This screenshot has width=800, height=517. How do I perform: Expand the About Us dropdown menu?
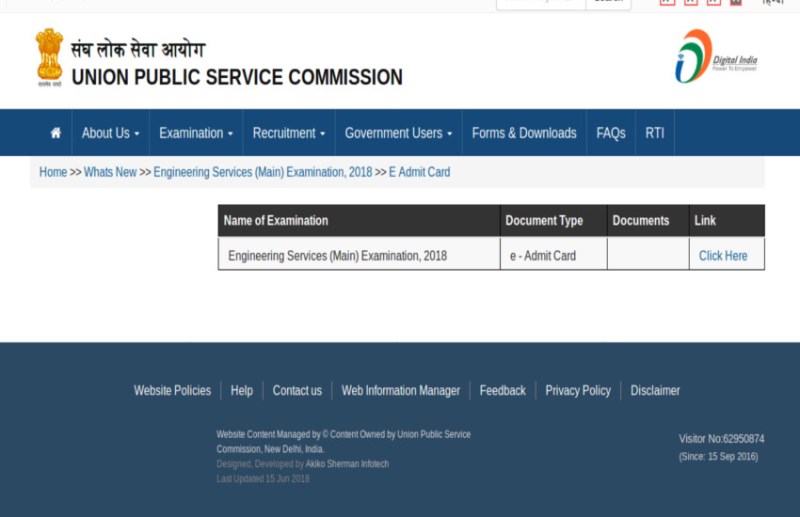click(x=110, y=133)
